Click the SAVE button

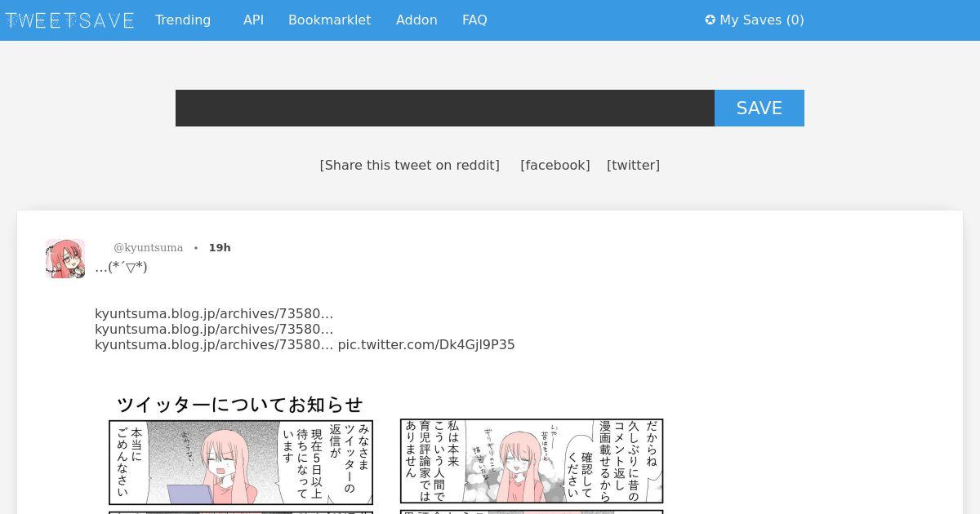coord(759,108)
